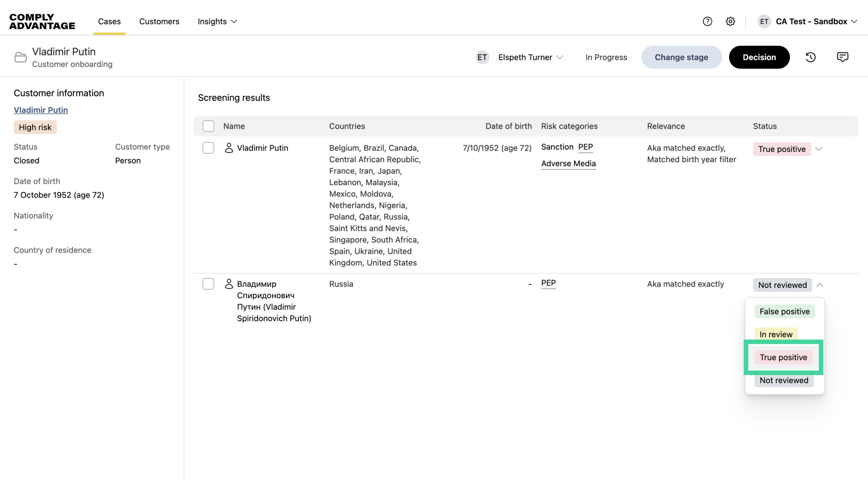The image size is (868, 488).
Task: Open the Elspeth Turner assignee dropdown
Action: (x=531, y=57)
